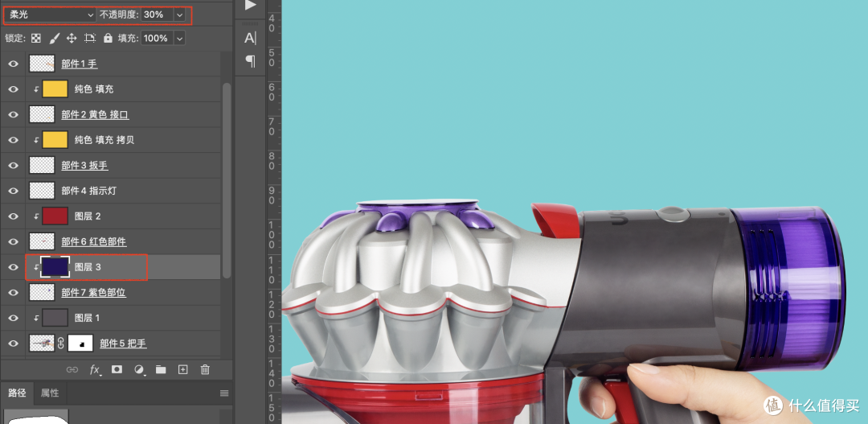The height and width of the screenshot is (424, 868).
Task: Click the fill 100% value field
Action: pyautogui.click(x=158, y=39)
